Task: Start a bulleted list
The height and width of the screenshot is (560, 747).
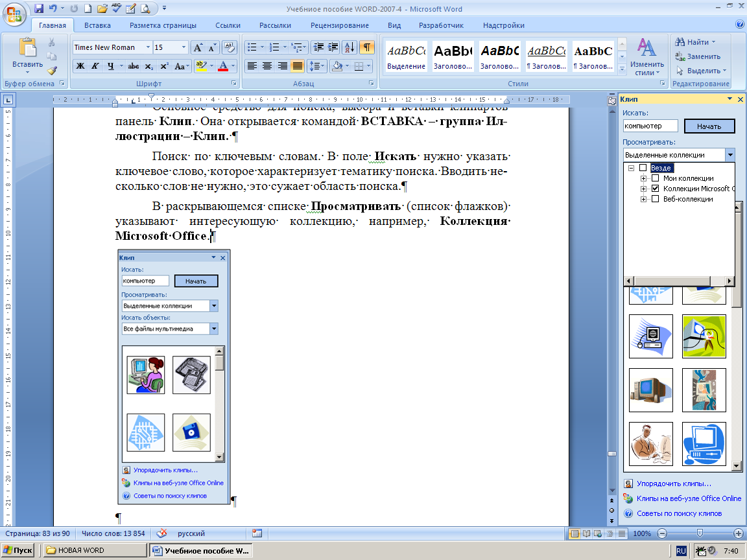Action: tap(252, 47)
